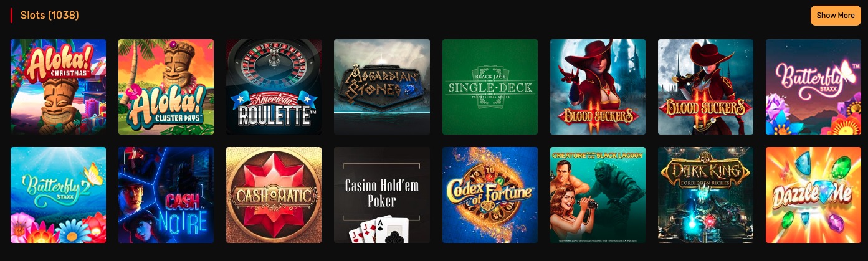Select the American Roulette game

coord(274,87)
